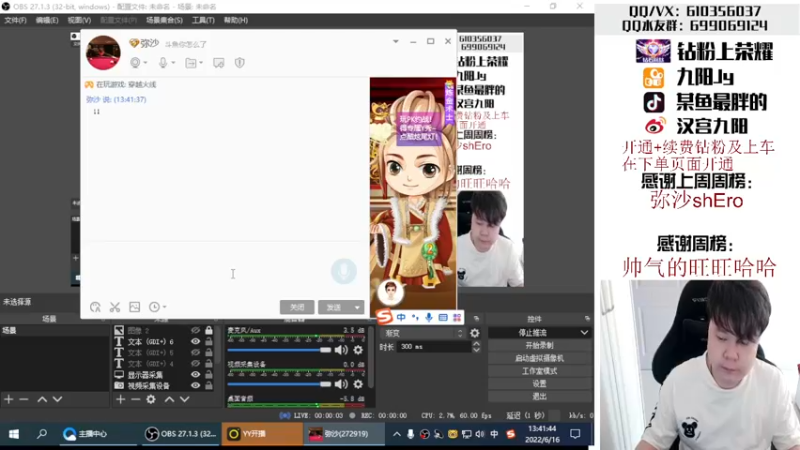Open transition properties gear icon
Viewport: 800px width, 450px height.
click(x=474, y=333)
